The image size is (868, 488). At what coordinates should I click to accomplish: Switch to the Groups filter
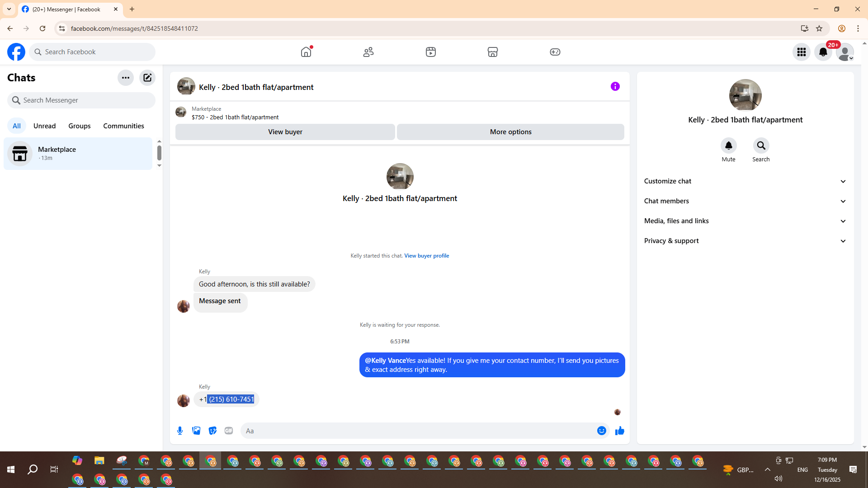click(80, 126)
